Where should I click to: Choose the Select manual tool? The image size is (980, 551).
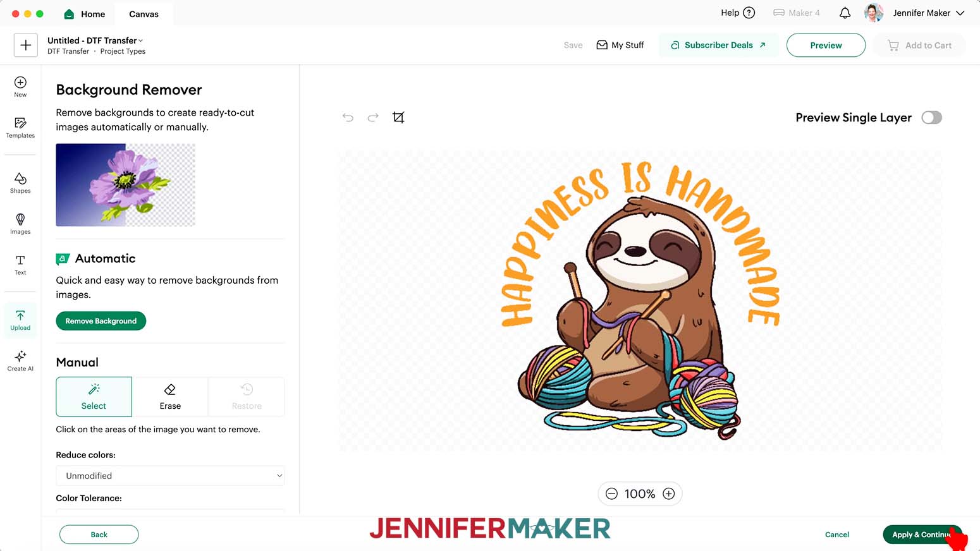pos(94,397)
